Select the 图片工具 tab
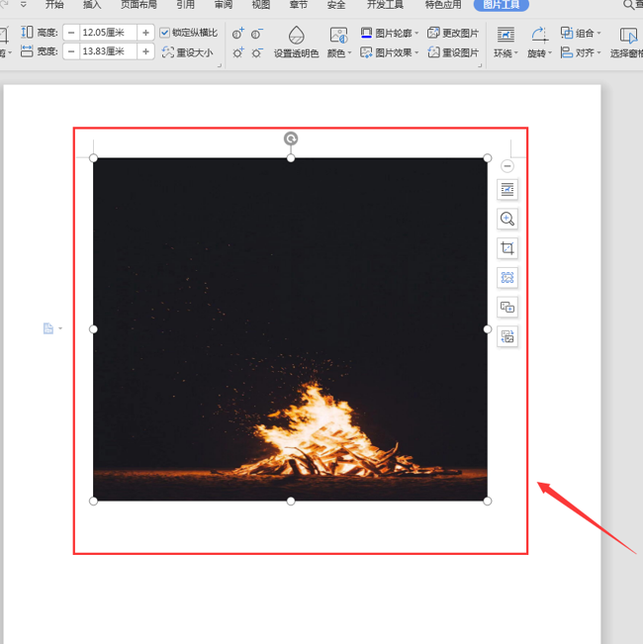Viewport: 644px width, 644px height. [x=502, y=5]
